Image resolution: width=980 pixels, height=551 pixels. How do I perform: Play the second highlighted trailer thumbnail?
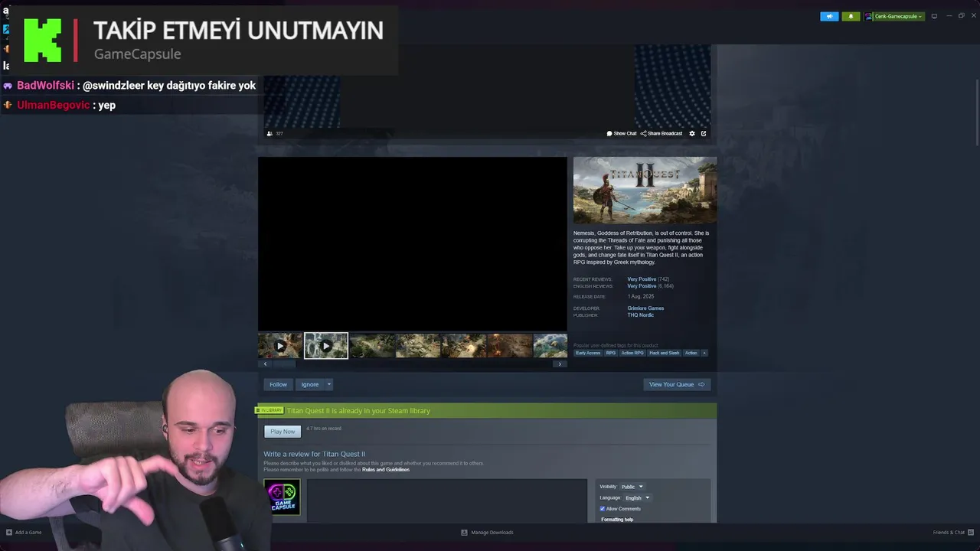click(x=326, y=346)
